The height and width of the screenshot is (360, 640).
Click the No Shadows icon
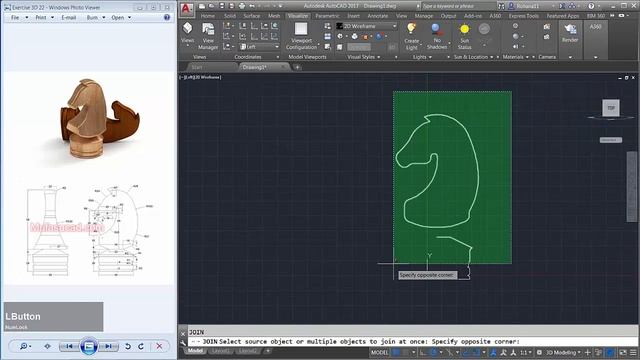pyautogui.click(x=437, y=29)
